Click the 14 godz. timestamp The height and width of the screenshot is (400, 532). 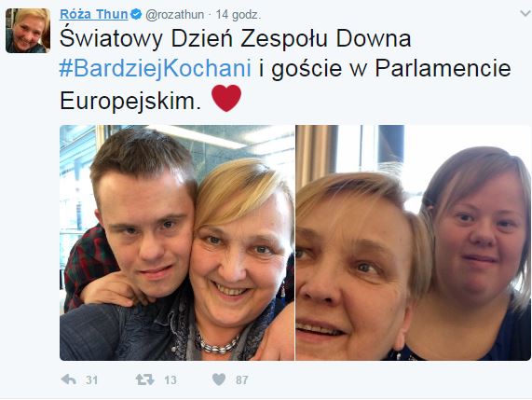239,15
